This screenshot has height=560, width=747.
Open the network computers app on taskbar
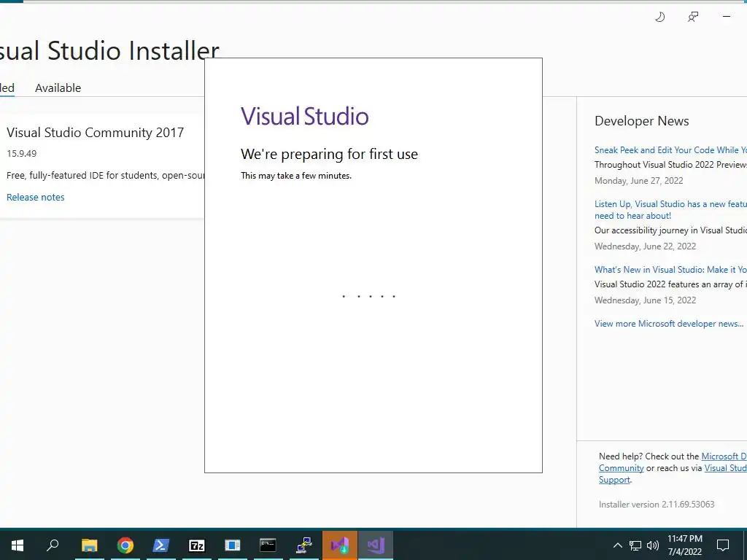pyautogui.click(x=303, y=545)
